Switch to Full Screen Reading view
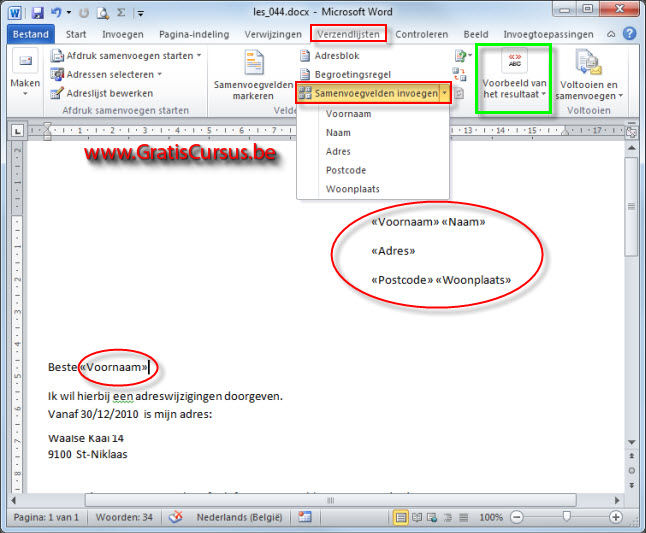This screenshot has width=646, height=533. coord(417,517)
